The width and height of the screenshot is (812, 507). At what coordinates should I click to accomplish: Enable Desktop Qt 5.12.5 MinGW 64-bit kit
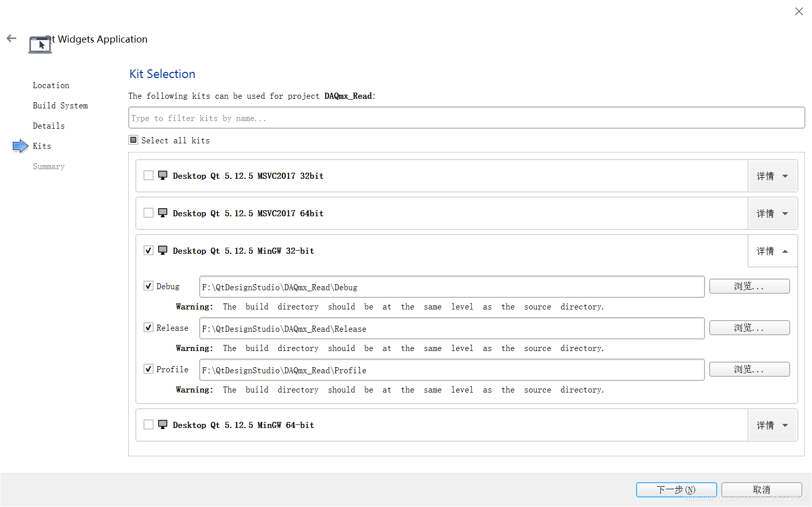click(149, 424)
